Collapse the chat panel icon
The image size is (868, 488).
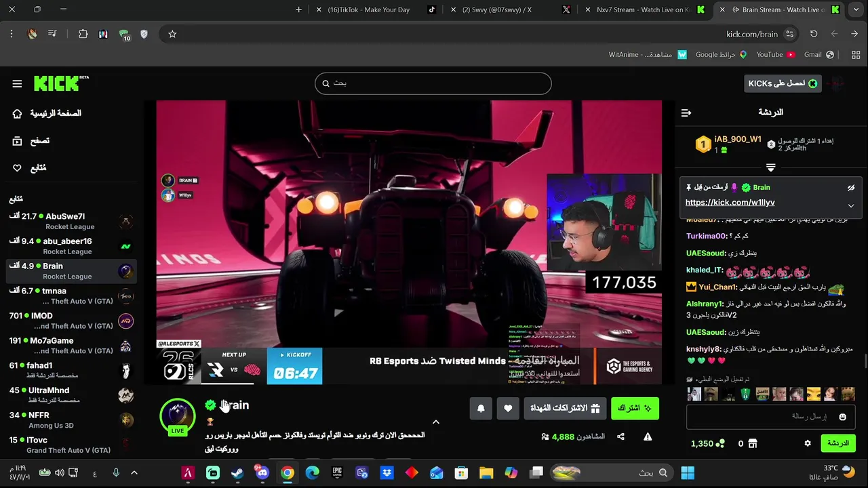[x=686, y=113]
